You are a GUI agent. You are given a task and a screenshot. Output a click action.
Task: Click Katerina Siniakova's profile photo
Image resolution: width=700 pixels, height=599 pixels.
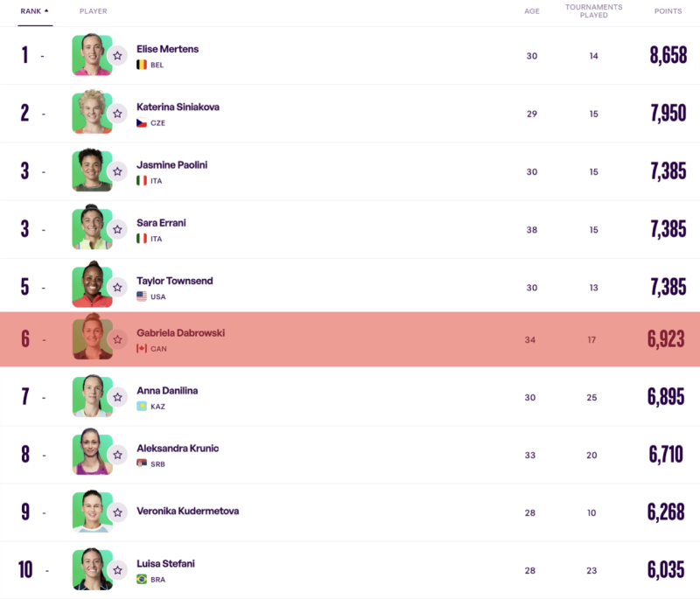(x=91, y=113)
